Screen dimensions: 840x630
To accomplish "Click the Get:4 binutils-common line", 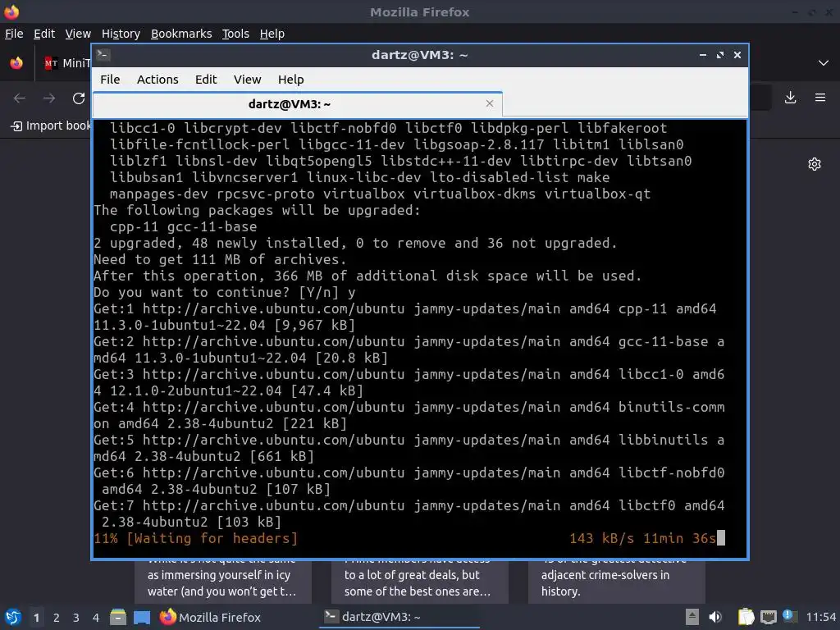I will point(409,415).
